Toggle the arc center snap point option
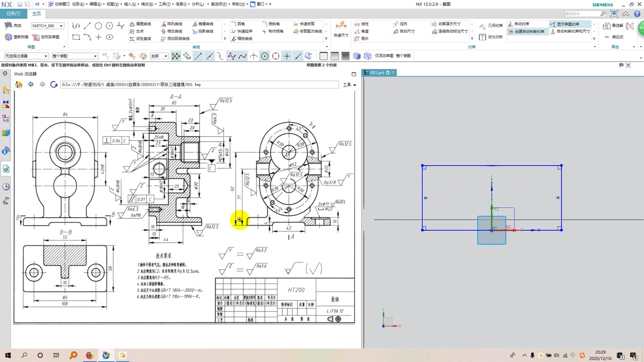Image resolution: width=644 pixels, height=362 pixels. [x=265, y=56]
